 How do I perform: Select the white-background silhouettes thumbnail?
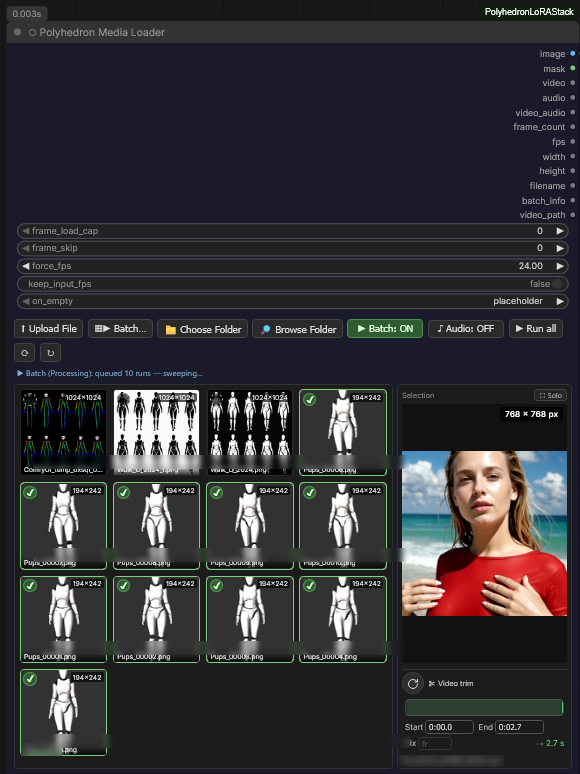coord(156,432)
